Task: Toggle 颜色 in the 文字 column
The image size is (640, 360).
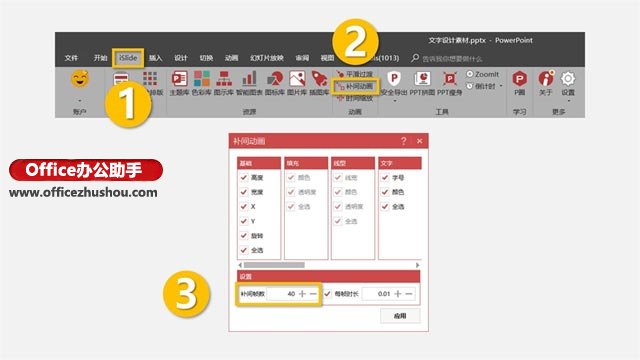Action: click(x=384, y=192)
